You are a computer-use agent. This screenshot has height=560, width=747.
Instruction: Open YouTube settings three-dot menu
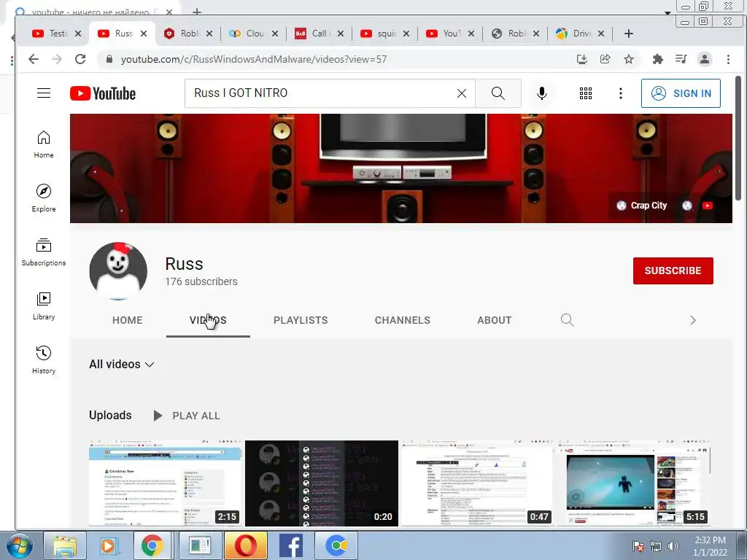point(620,93)
